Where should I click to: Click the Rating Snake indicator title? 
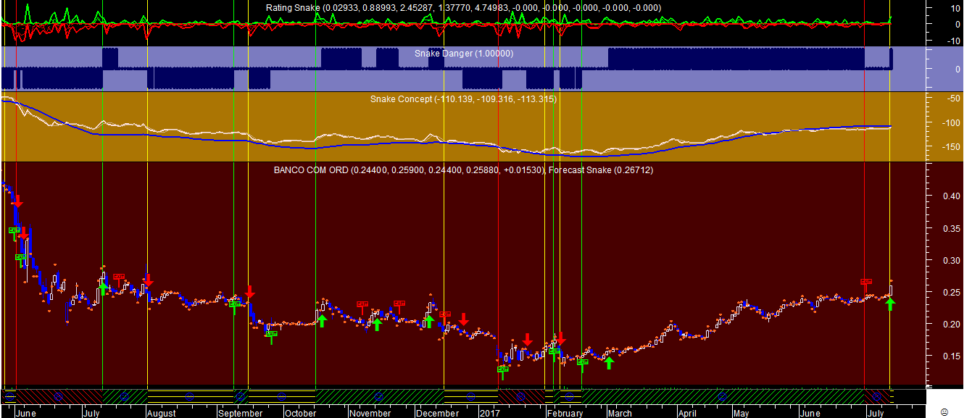click(x=464, y=7)
